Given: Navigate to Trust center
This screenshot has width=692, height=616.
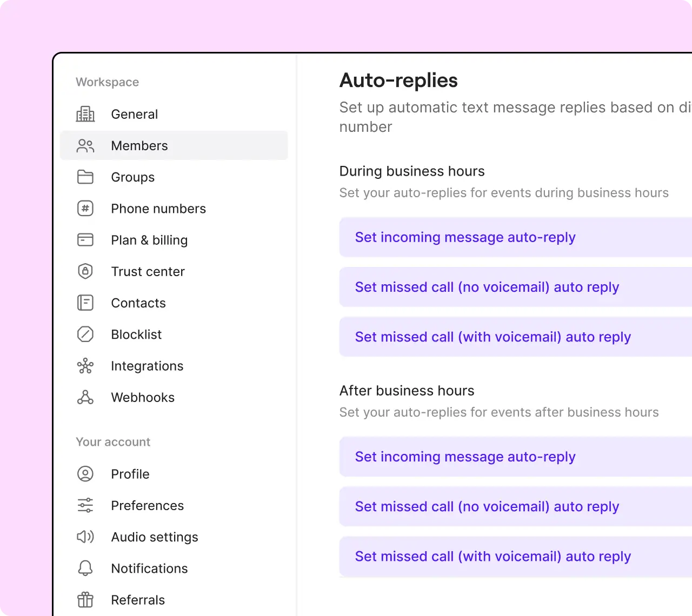Looking at the screenshot, I should click(174, 271).
